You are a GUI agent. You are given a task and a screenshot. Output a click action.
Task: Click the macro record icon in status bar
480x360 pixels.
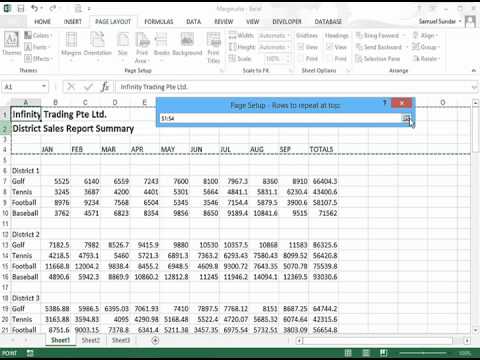click(30, 353)
